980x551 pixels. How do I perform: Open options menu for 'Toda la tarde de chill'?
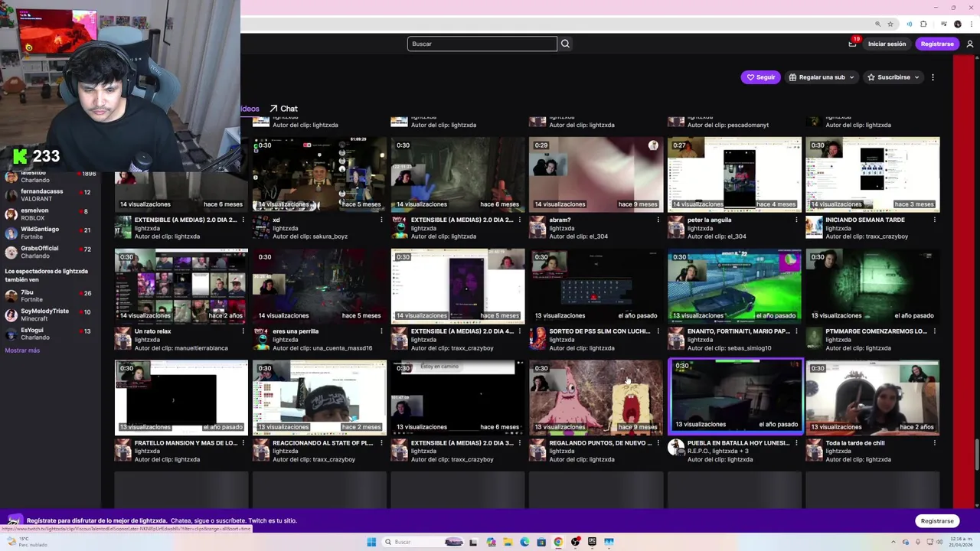(x=935, y=443)
